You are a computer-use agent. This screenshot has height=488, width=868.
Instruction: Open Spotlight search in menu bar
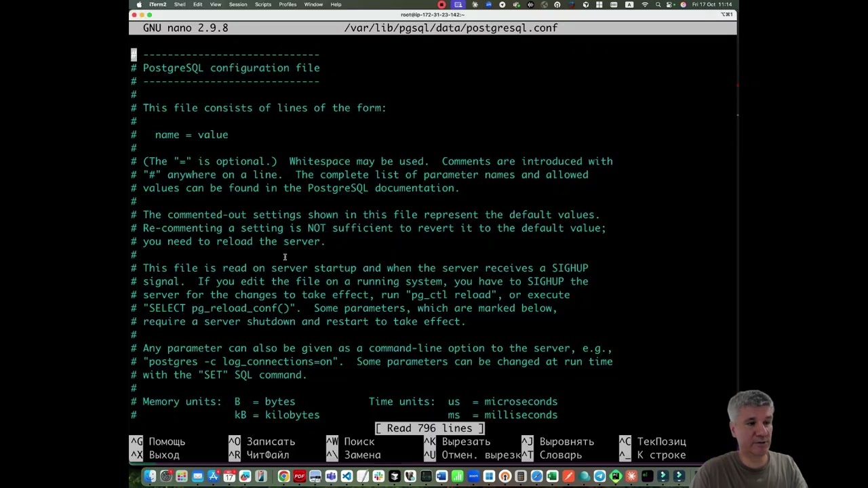[658, 4]
